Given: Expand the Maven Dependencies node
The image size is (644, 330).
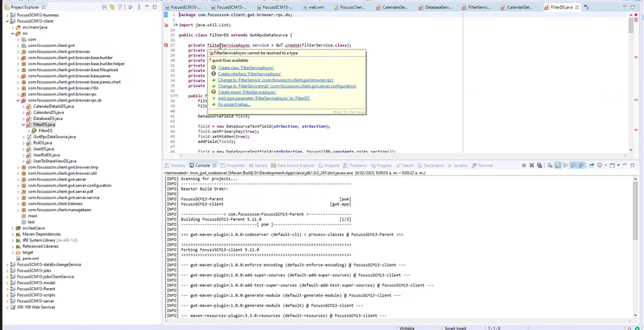Looking at the screenshot, I should click(13, 234).
